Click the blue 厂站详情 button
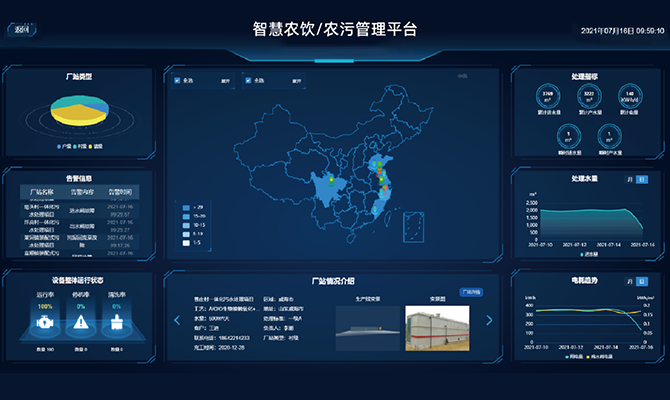 [470, 292]
